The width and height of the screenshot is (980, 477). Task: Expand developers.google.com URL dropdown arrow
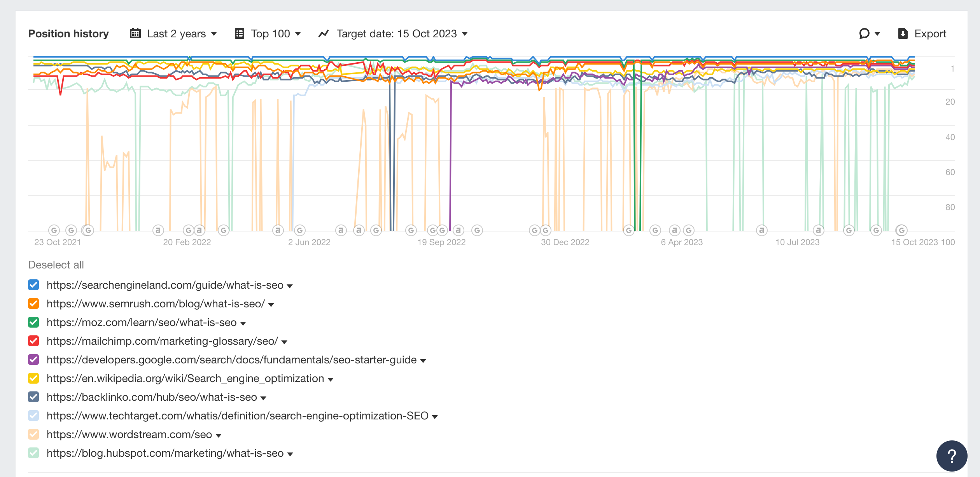(423, 361)
